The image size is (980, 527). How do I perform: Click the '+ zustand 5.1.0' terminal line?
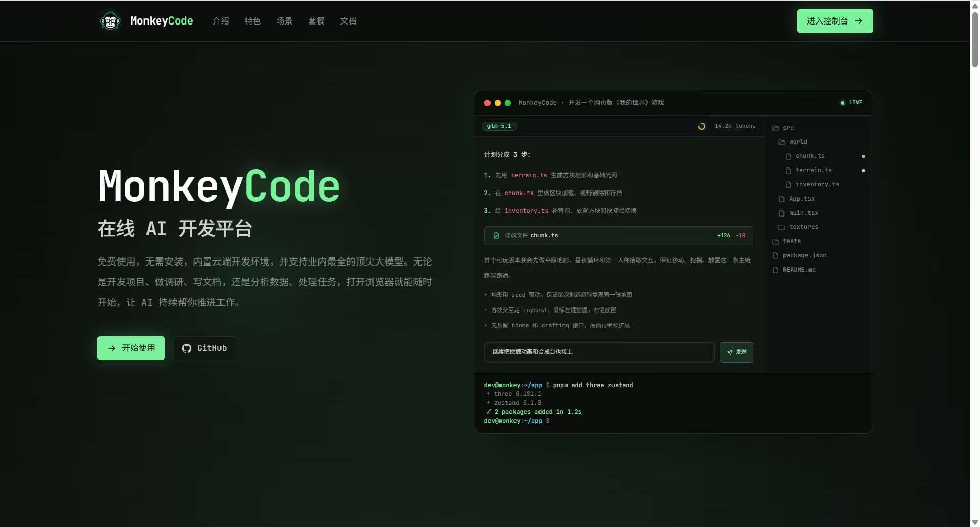[x=514, y=403]
